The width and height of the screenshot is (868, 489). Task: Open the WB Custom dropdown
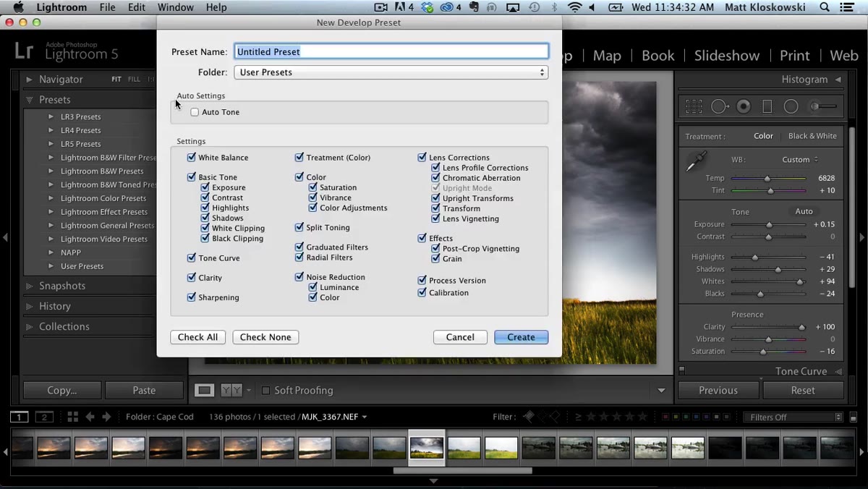tap(800, 159)
